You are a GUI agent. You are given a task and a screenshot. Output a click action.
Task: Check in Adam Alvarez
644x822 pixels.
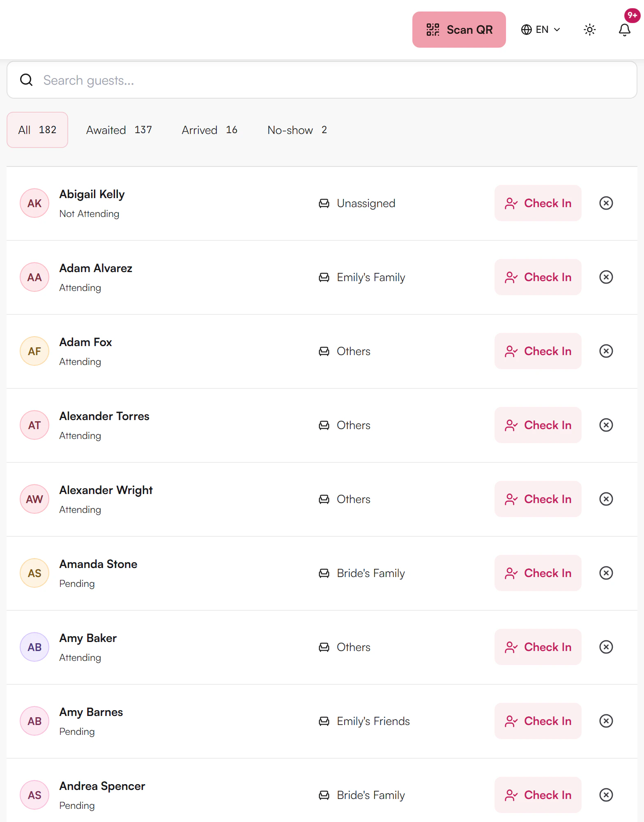point(538,277)
